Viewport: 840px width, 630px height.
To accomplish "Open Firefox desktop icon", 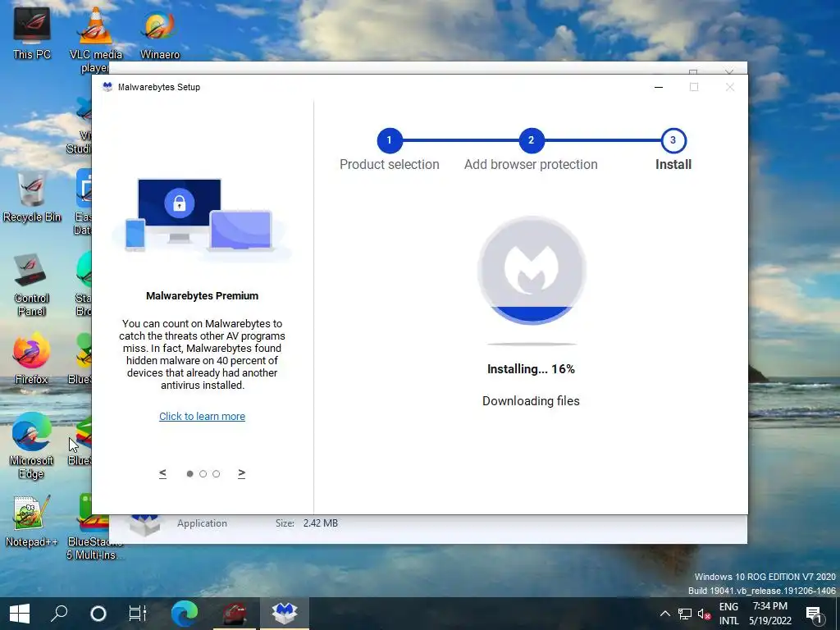I will pos(32,358).
